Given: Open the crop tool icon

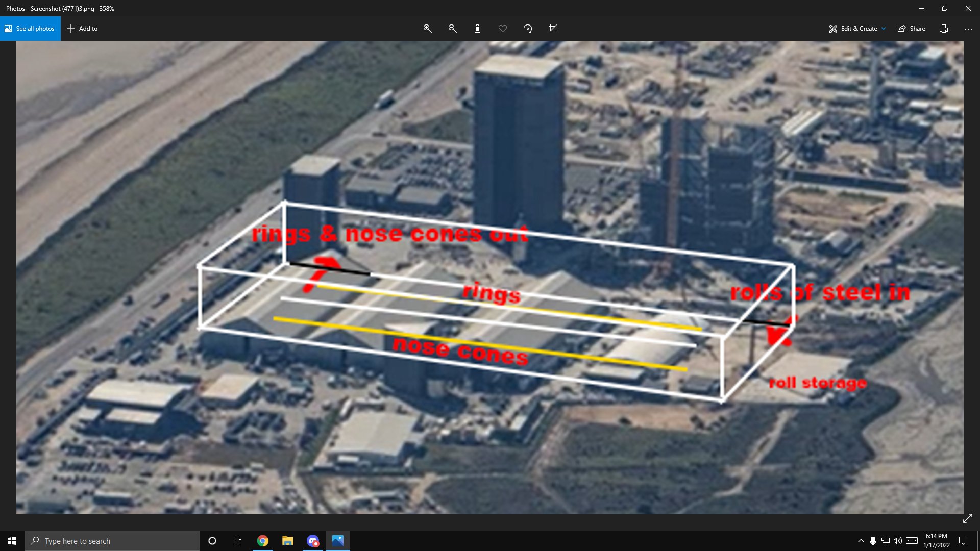Looking at the screenshot, I should [553, 29].
